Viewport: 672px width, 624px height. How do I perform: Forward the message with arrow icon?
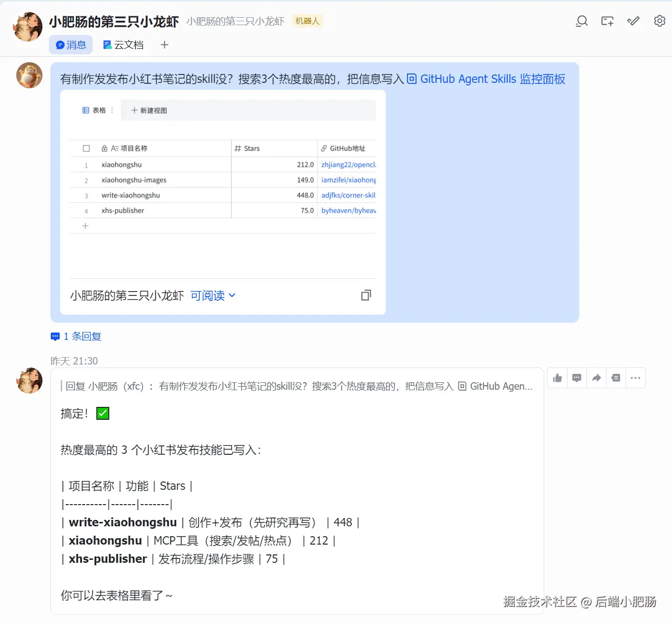coord(597,378)
